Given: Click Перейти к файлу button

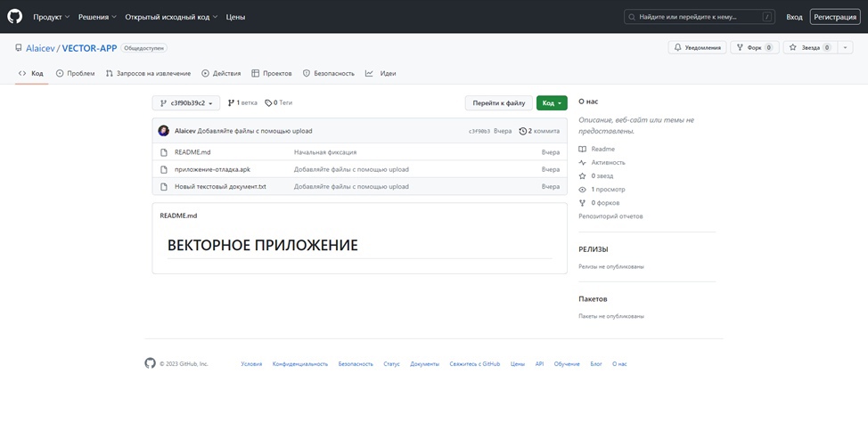Looking at the screenshot, I should 499,103.
